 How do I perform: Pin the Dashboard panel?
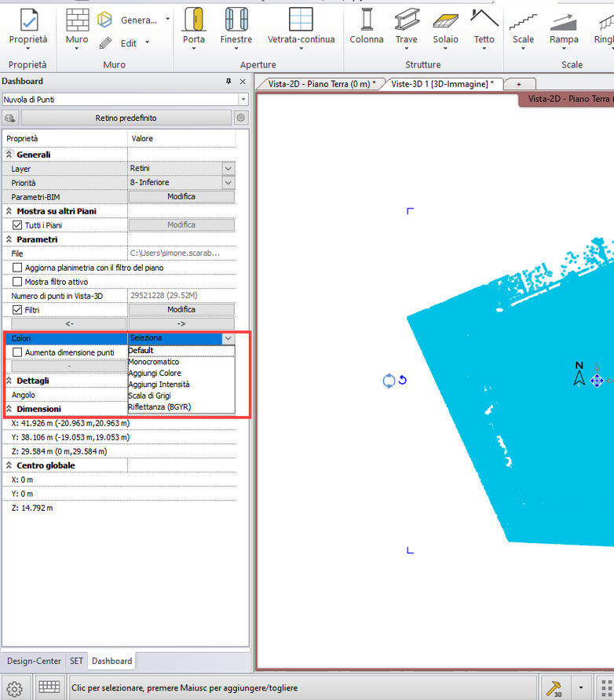228,82
